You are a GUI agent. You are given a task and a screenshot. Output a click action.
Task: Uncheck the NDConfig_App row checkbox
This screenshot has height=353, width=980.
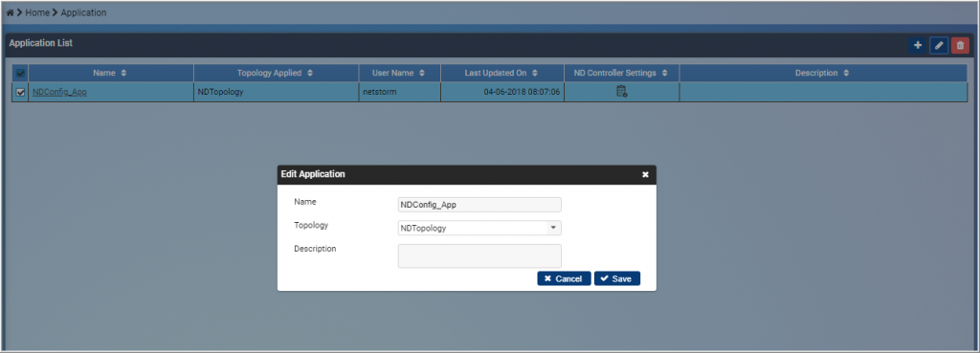click(x=20, y=92)
